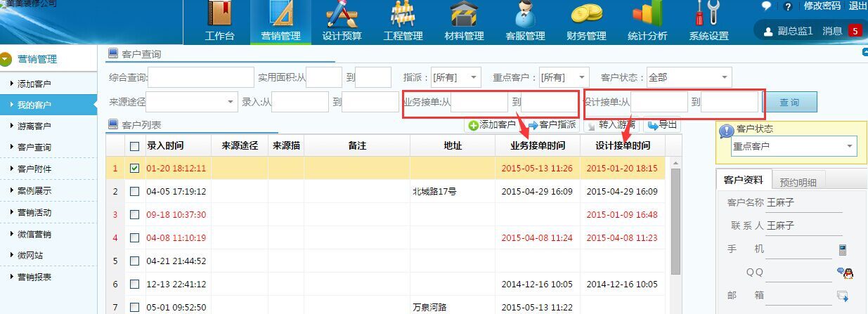
Task: Open 统计分析 statistics chart icon
Action: [647, 15]
